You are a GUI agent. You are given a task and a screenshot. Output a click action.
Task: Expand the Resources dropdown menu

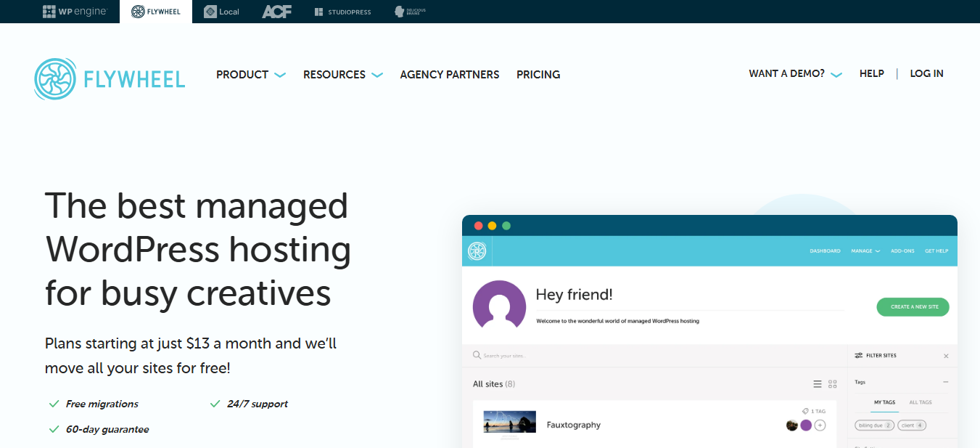[x=343, y=74]
